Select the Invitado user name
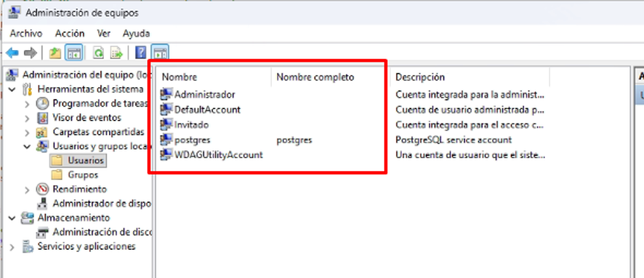The width and height of the screenshot is (644, 278). [191, 125]
